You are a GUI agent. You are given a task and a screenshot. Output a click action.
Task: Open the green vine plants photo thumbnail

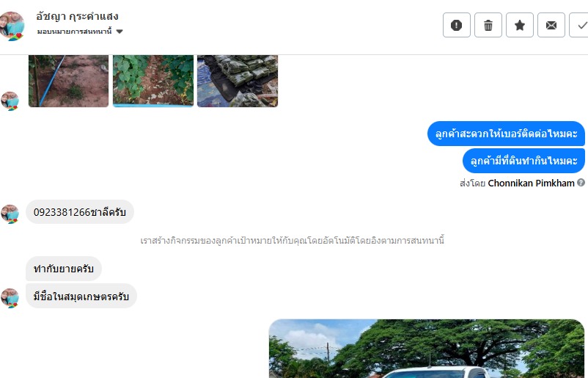tap(153, 81)
